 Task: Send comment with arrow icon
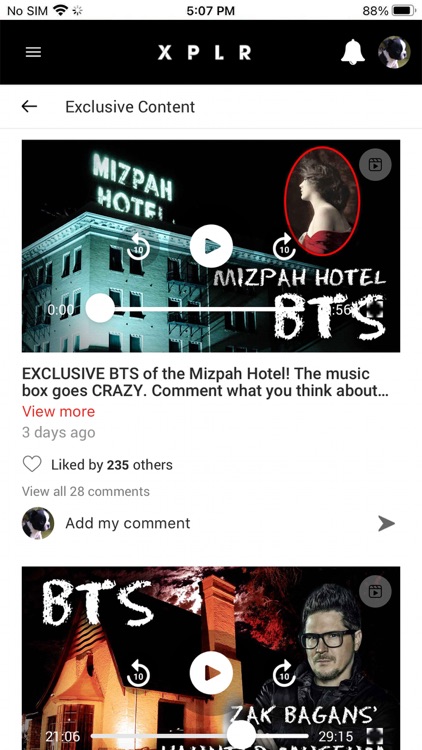pos(386,523)
